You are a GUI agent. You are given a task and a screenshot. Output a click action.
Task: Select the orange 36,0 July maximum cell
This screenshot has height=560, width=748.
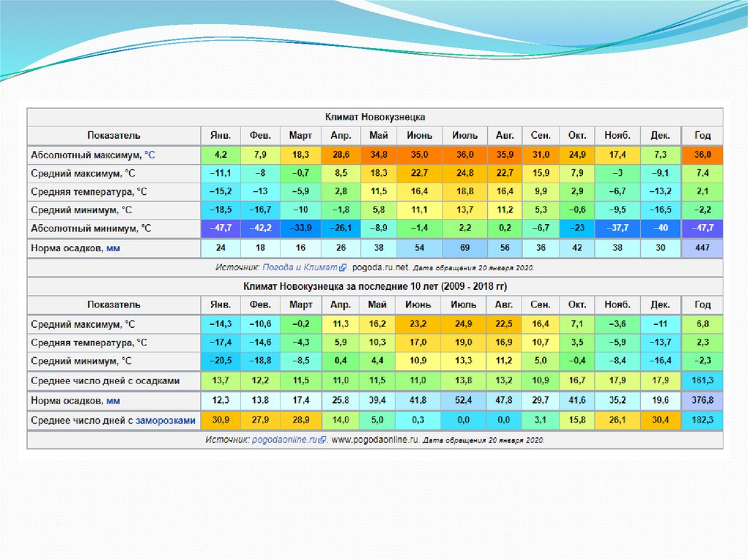pyautogui.click(x=465, y=155)
